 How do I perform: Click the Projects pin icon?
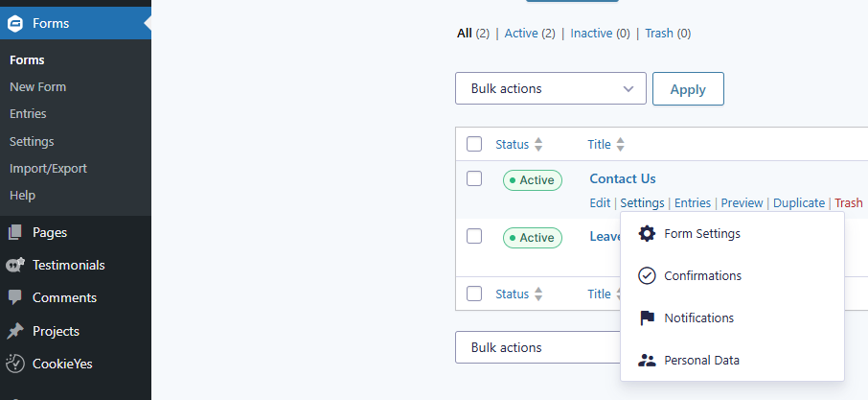tap(15, 331)
